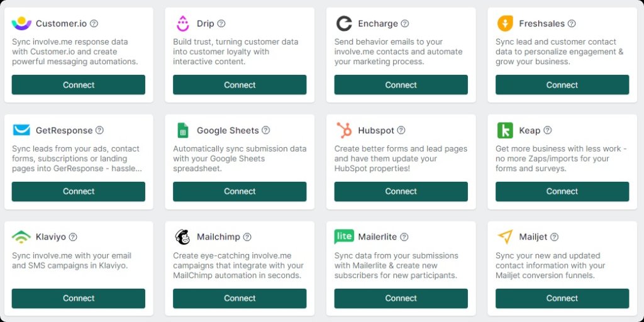Click the orange Freshsales logo icon
The height and width of the screenshot is (322, 644).
pos(505,23)
